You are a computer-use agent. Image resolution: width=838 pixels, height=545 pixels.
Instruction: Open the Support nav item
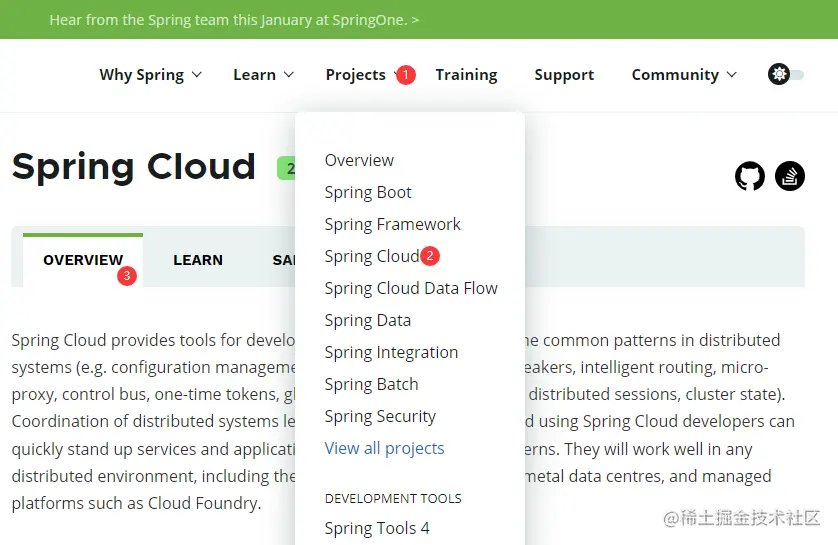click(x=564, y=75)
